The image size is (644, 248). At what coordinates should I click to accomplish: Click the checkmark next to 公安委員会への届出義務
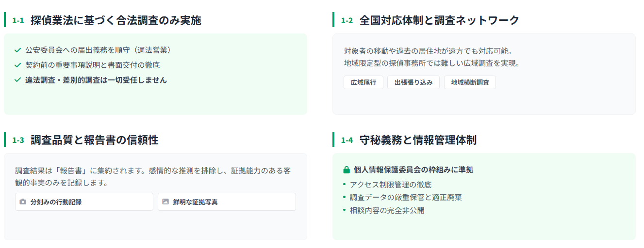coord(18,50)
